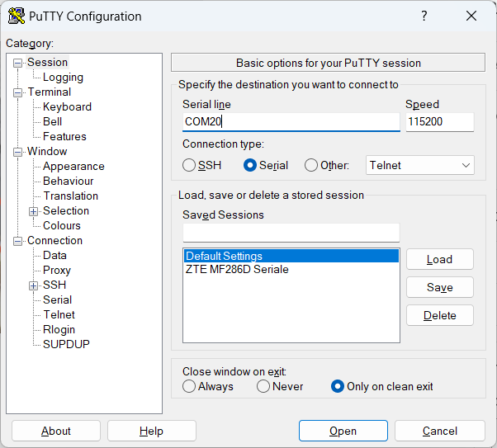Image resolution: width=497 pixels, height=448 pixels.
Task: Open the Telnet connection type dropdown
Action: tap(420, 165)
